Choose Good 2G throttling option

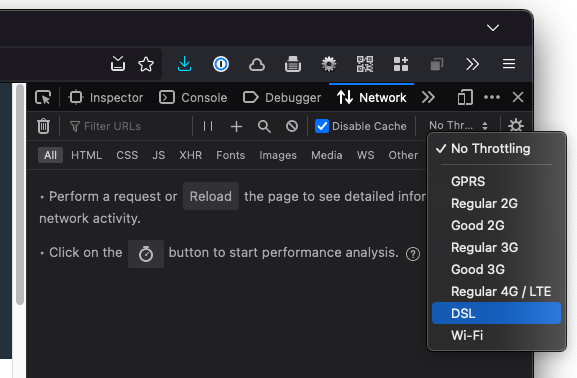point(496,225)
